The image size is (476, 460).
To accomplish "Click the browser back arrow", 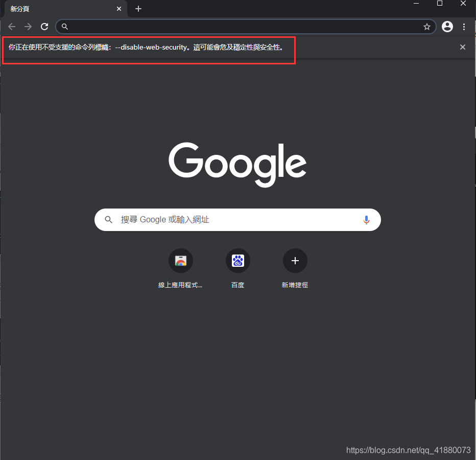I will click(12, 27).
